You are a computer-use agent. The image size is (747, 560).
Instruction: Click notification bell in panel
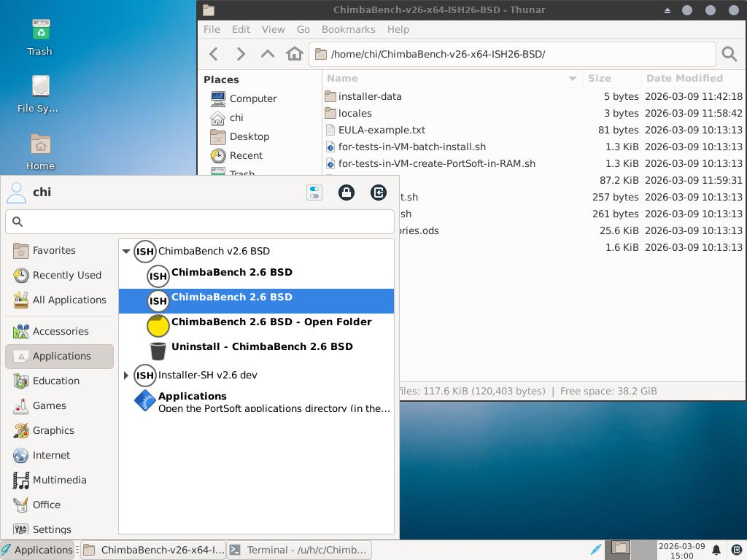pos(716,550)
